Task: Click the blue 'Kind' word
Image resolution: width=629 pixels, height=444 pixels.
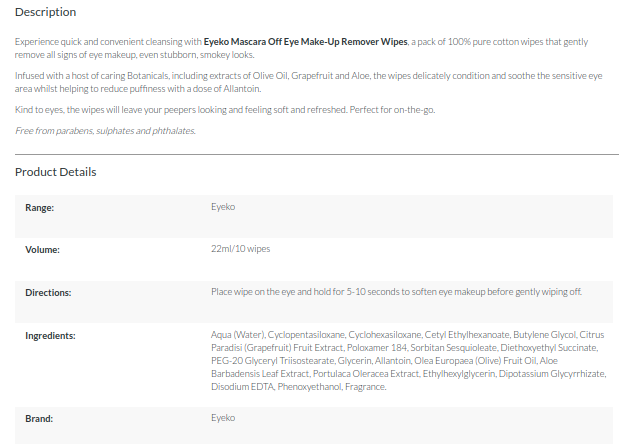Action: pos(24,109)
